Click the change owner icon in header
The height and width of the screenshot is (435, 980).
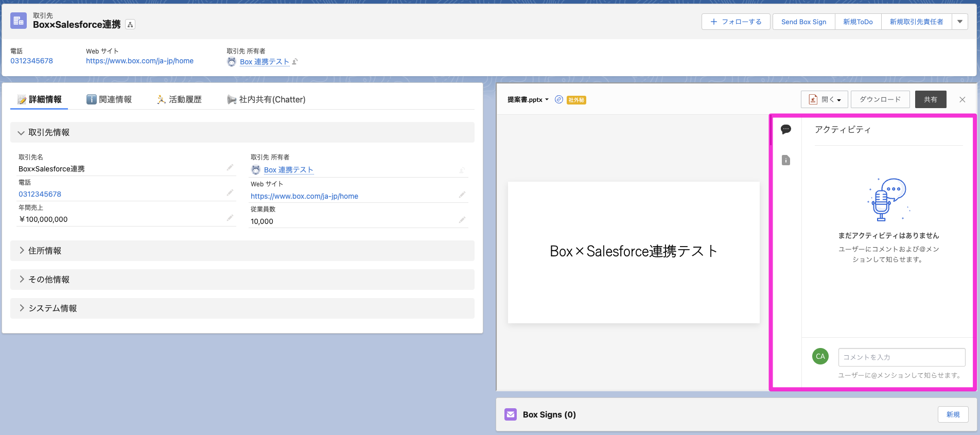(x=295, y=62)
